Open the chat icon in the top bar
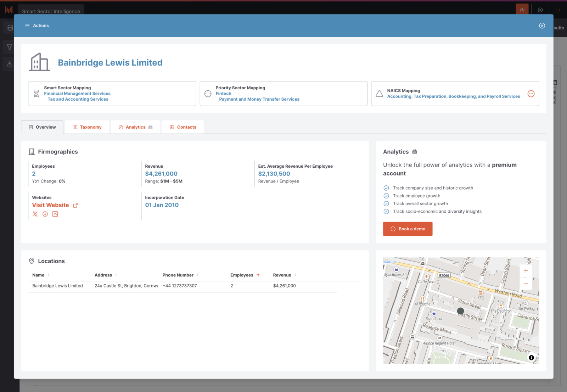 [x=540, y=10]
